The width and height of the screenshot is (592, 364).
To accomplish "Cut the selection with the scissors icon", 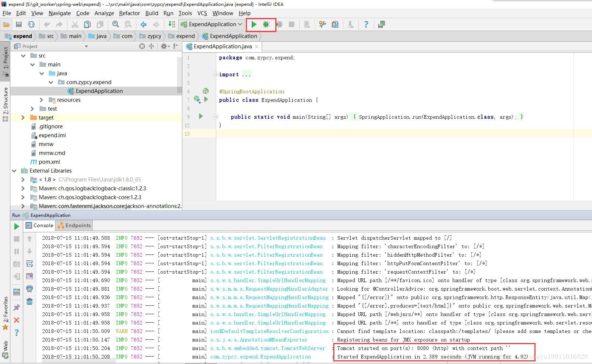I will coord(75,24).
